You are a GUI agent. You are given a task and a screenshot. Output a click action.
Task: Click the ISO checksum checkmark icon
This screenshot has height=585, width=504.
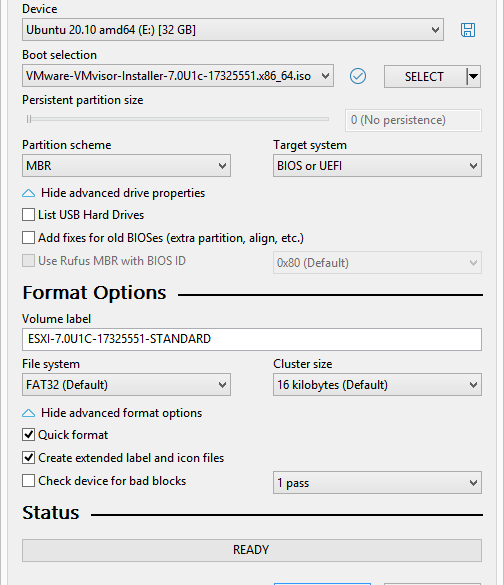pos(358,76)
